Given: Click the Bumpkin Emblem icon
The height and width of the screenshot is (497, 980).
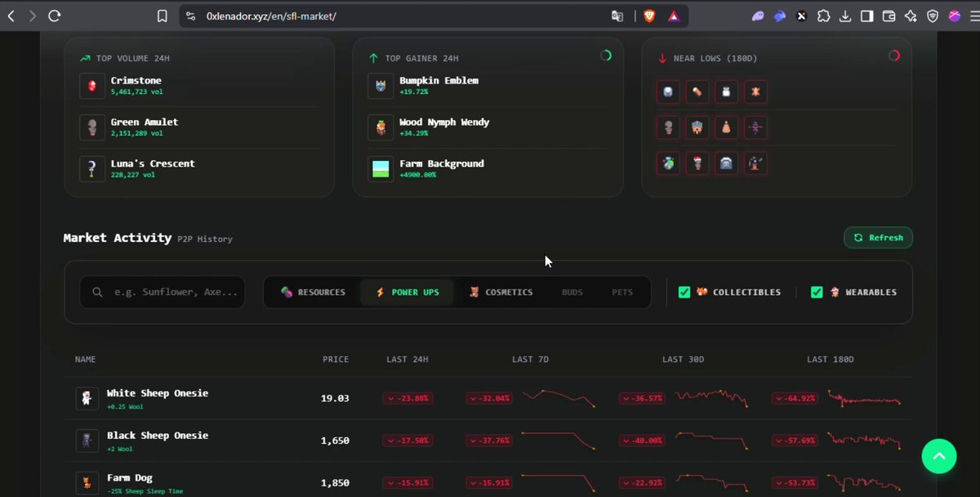Looking at the screenshot, I should (381, 86).
